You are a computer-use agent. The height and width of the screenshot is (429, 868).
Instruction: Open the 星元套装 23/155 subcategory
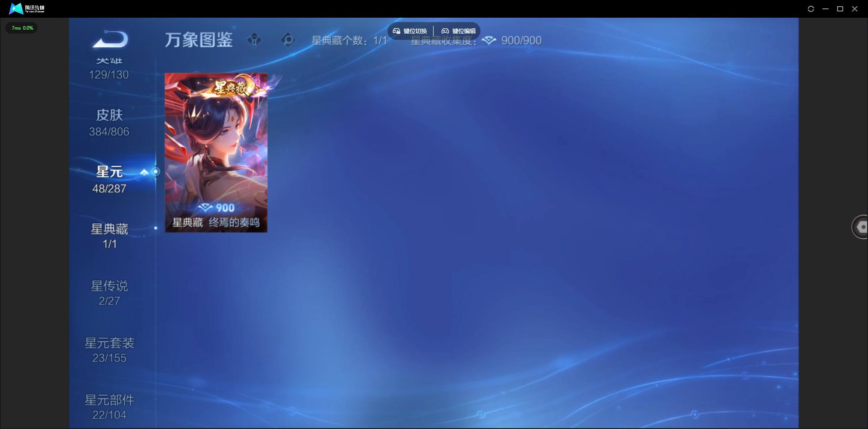109,350
